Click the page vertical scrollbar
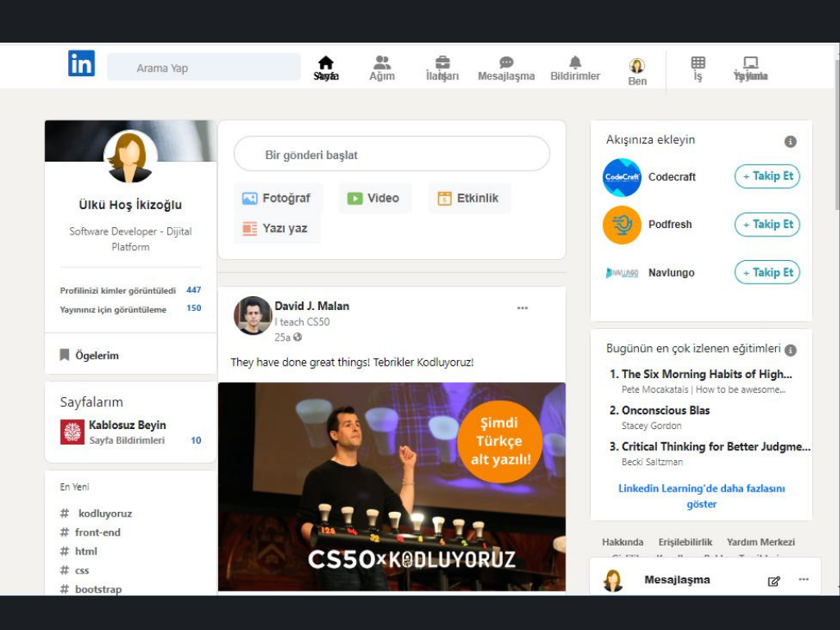The width and height of the screenshot is (840, 630). coord(837,137)
